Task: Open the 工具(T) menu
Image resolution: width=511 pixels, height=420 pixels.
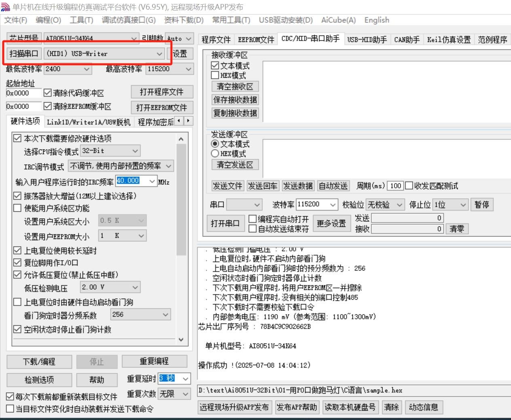Action: tap(81, 20)
